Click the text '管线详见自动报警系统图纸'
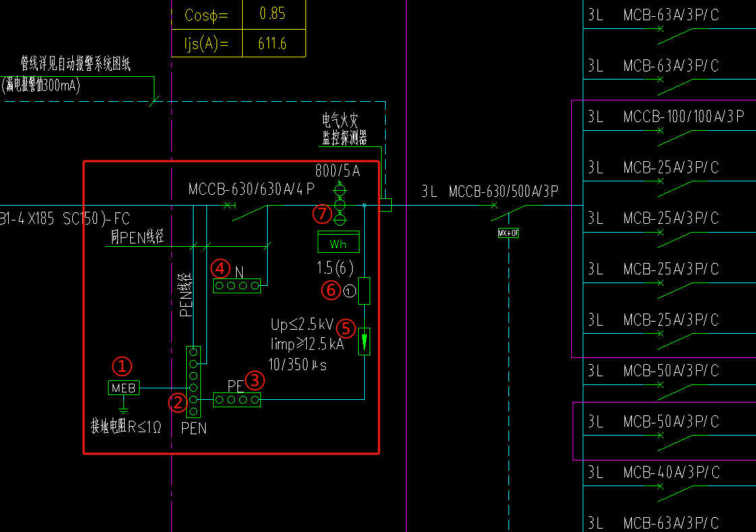 pyautogui.click(x=76, y=63)
